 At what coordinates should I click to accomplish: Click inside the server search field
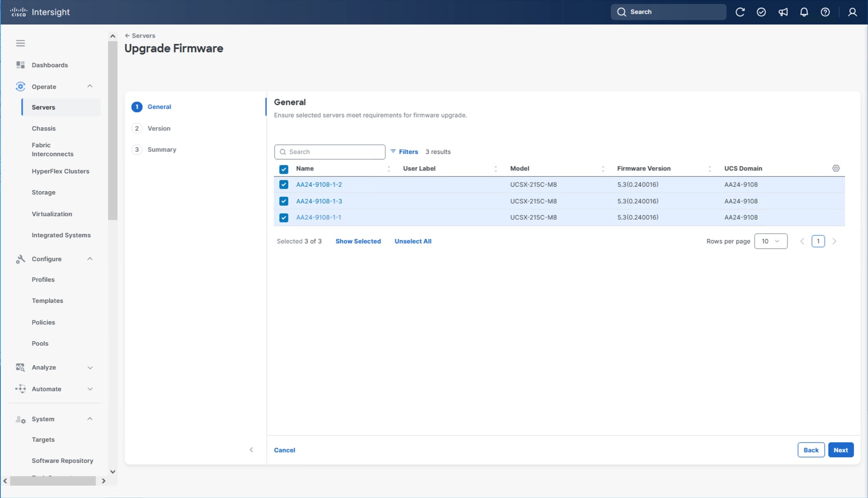coord(329,152)
